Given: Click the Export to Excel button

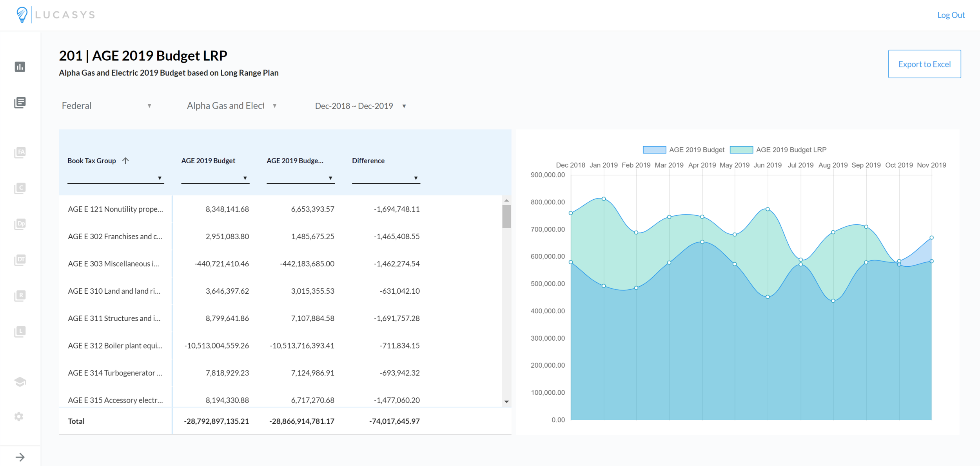Looking at the screenshot, I should pyautogui.click(x=924, y=64).
